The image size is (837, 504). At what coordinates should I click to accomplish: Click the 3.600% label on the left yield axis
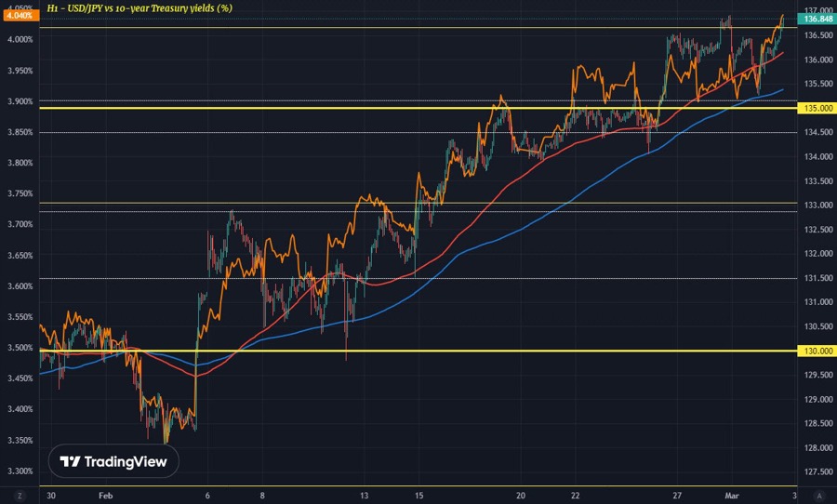20,286
